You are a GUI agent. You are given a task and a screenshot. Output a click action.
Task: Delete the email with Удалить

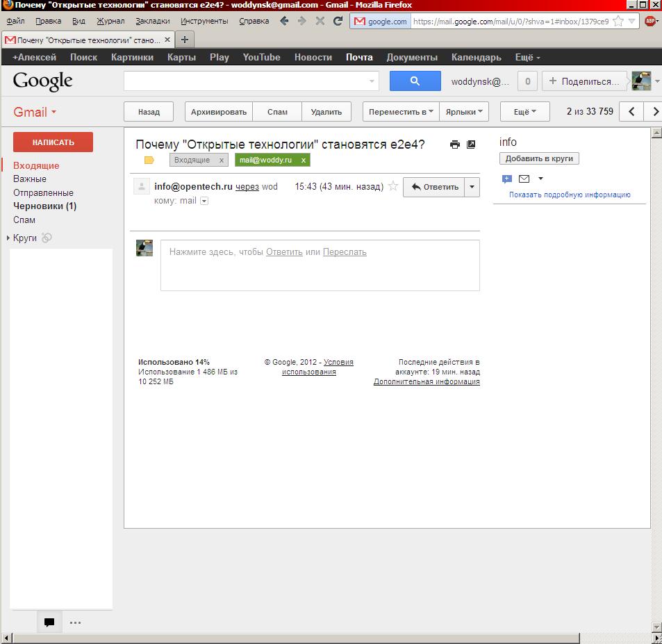[x=326, y=111]
